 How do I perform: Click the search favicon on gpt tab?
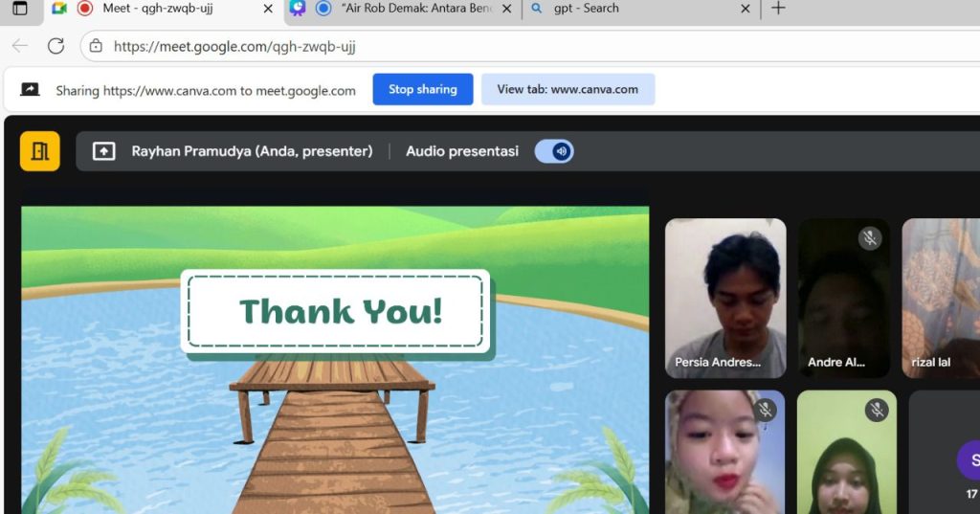click(x=536, y=8)
